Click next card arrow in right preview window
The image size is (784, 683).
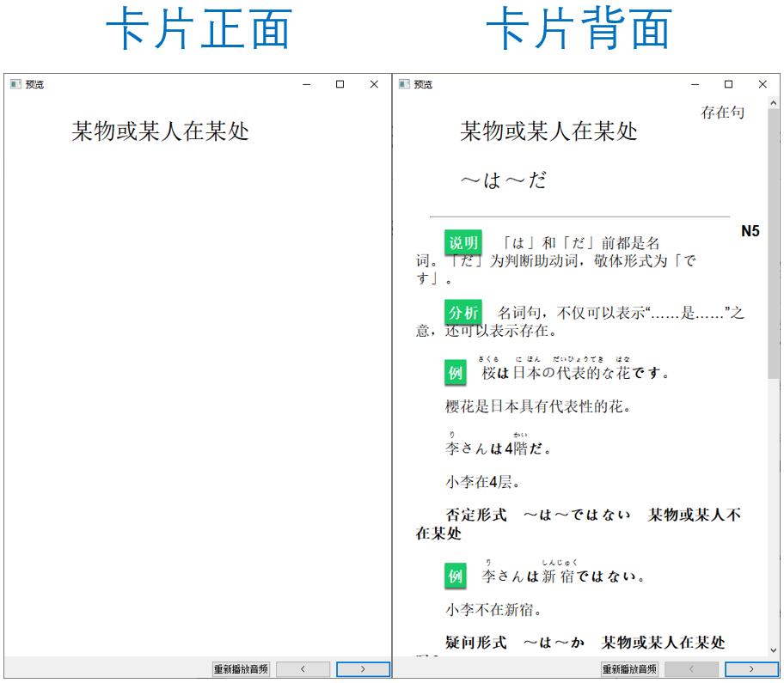click(x=751, y=669)
